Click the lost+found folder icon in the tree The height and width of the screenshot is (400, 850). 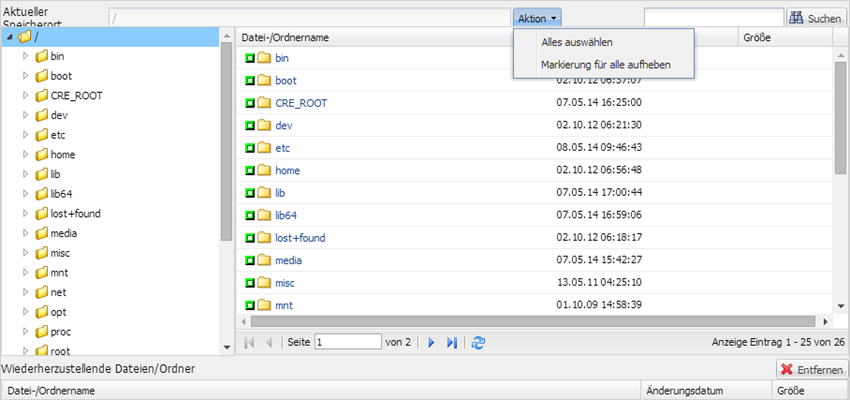42,214
